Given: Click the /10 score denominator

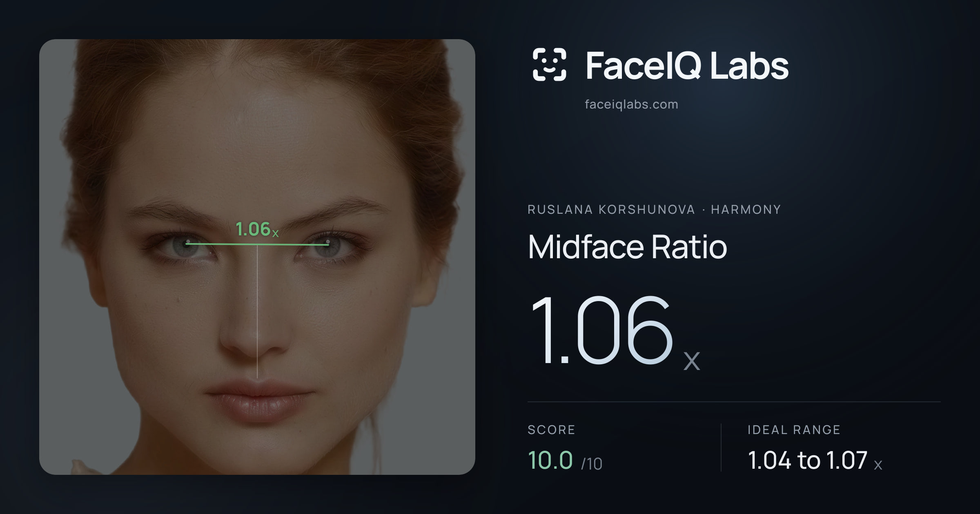Looking at the screenshot, I should click(x=592, y=464).
